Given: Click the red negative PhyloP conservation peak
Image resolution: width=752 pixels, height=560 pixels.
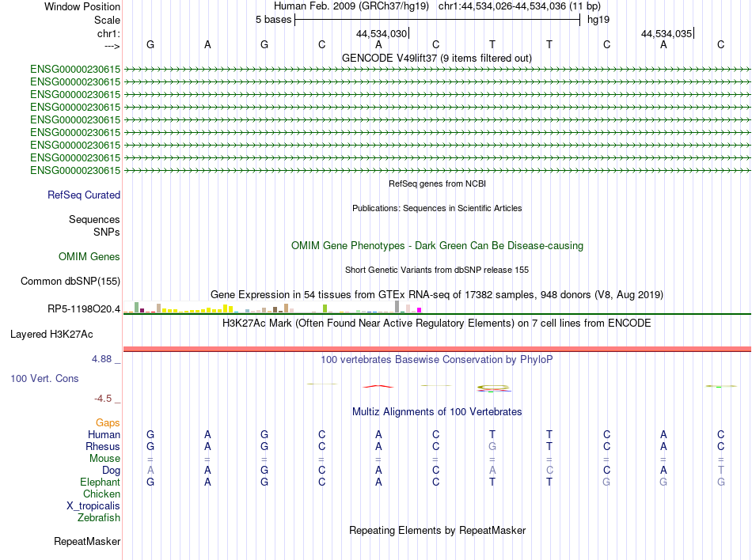Looking at the screenshot, I should point(378,386).
